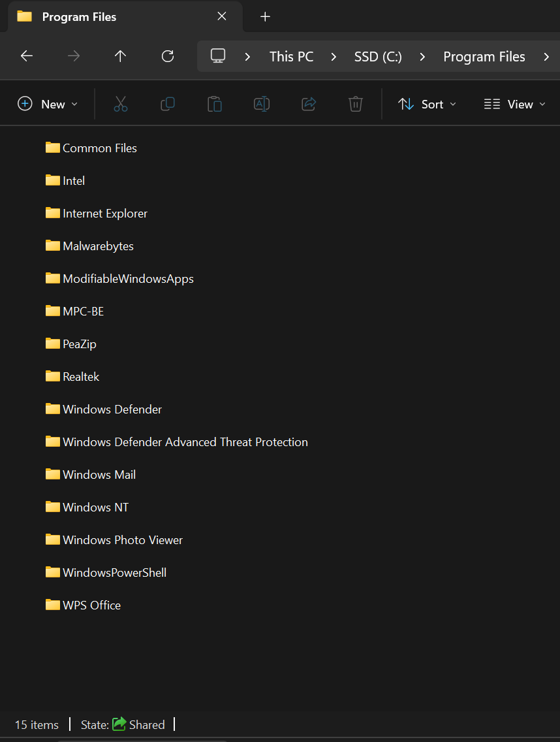Image resolution: width=560 pixels, height=742 pixels.
Task: Select the Windows NT folder name
Action: (95, 508)
